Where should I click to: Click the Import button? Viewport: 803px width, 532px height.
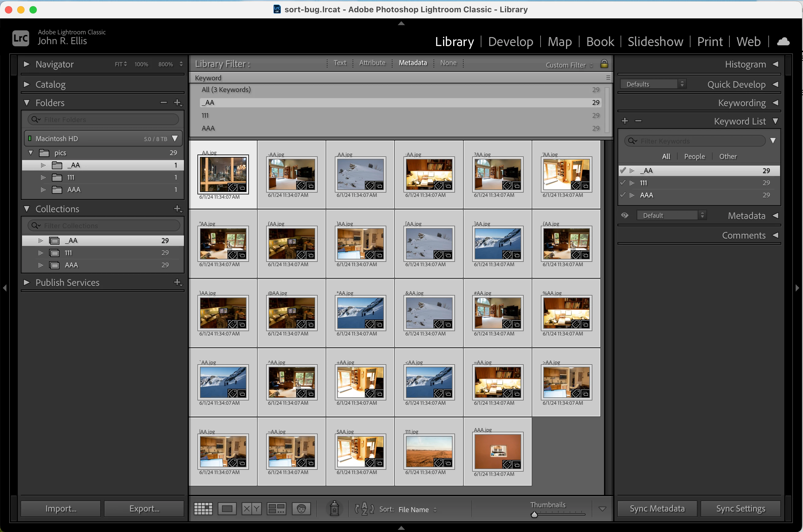tap(61, 508)
